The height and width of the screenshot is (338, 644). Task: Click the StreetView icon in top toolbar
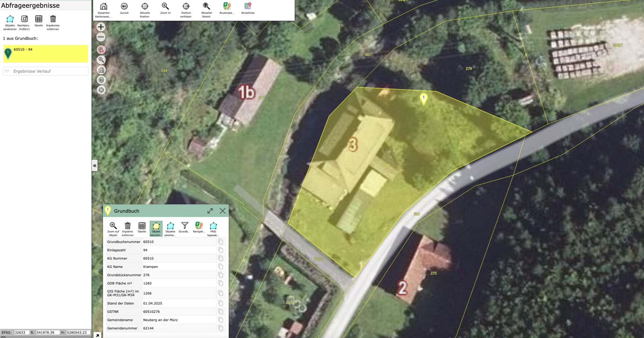click(248, 7)
